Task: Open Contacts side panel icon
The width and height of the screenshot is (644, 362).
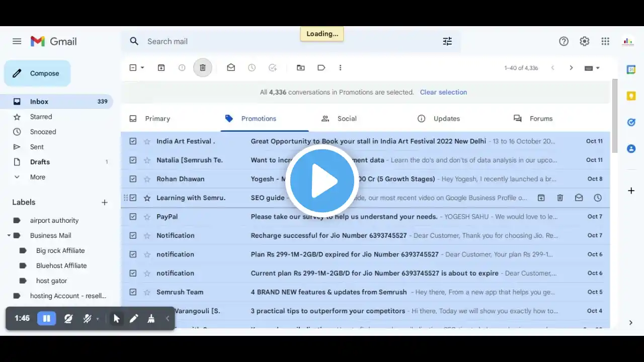Action: 631,148
